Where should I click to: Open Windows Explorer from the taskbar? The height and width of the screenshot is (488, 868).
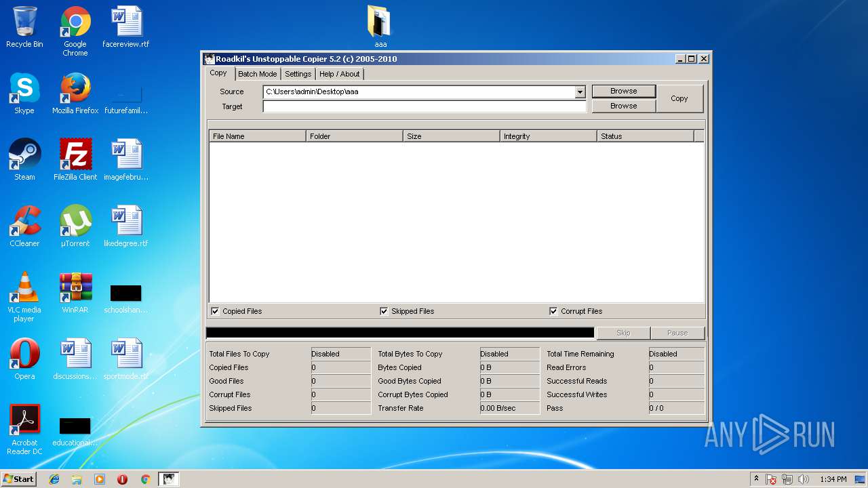click(77, 479)
